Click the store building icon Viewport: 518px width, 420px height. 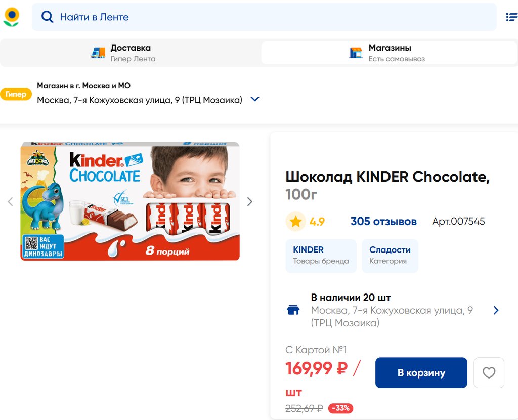tap(356, 53)
